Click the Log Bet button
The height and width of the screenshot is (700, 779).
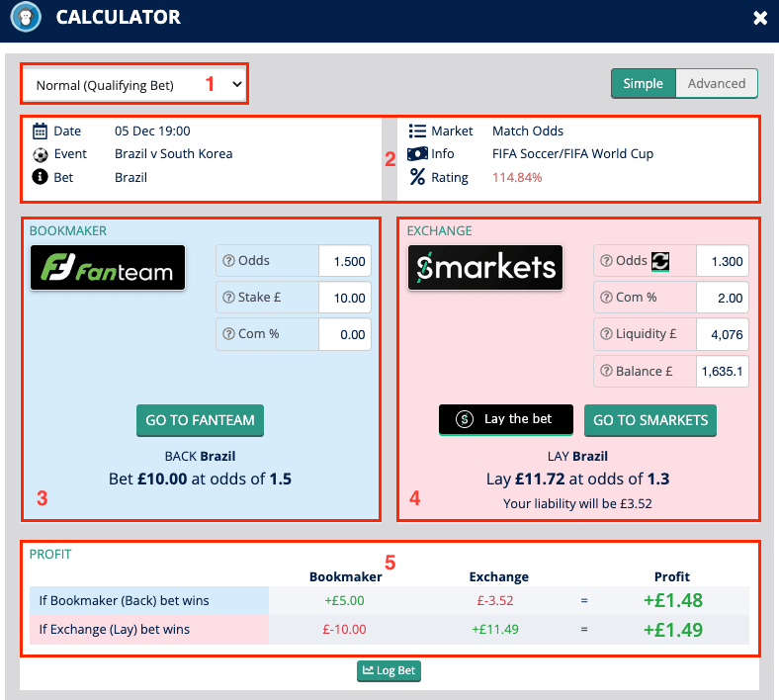(x=389, y=670)
